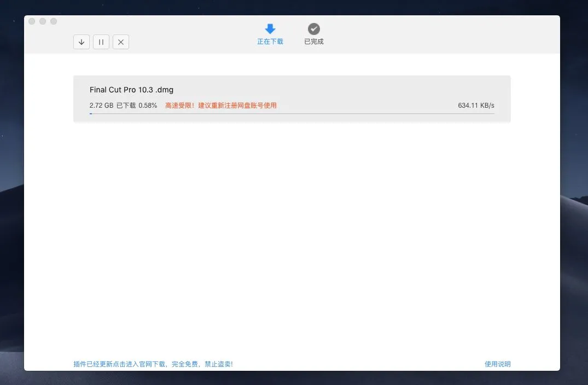This screenshot has height=385, width=588.
Task: Click the 634.11 KB/s download speed
Action: pos(476,106)
